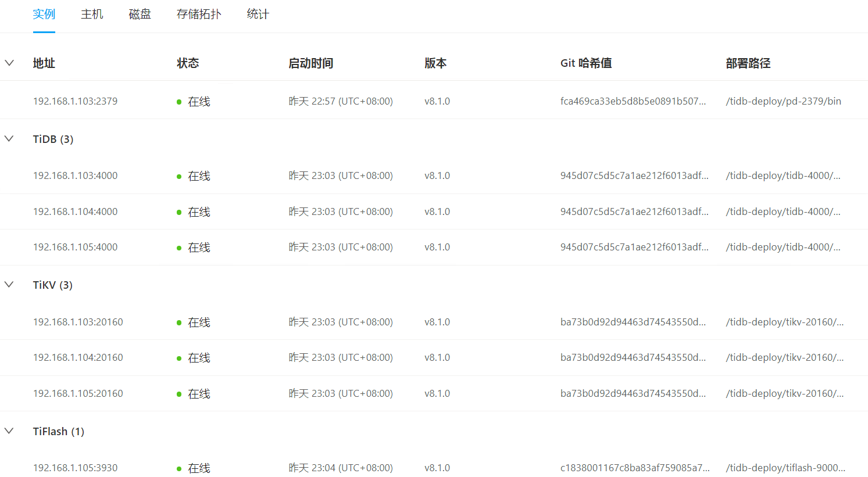Screen dimensions: 868x477
Task: Click deploy path of 192.168.1.105:20160
Action: point(785,393)
